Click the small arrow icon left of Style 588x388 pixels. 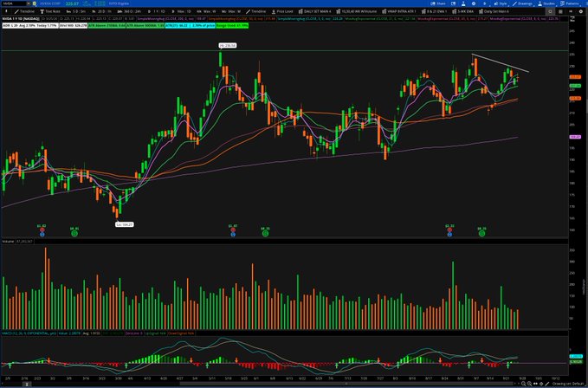point(484,3)
